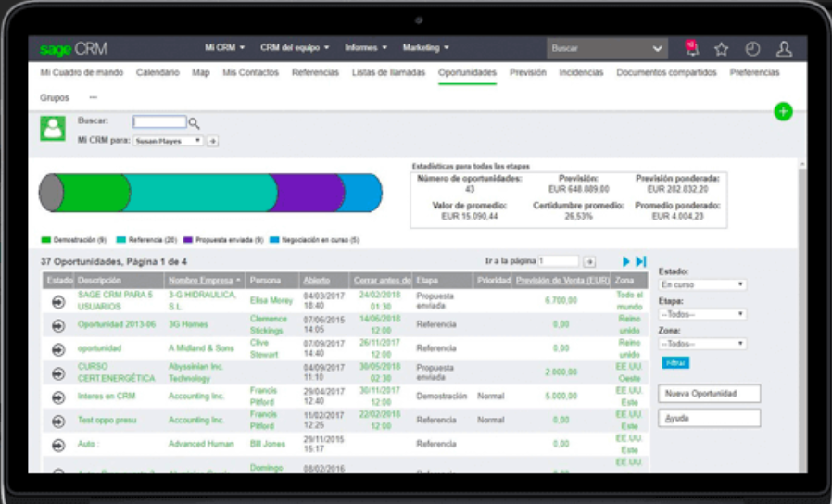Open SAGE CRM PARA 5 USUARIOS opportunity
The height and width of the screenshot is (504, 832).
click(x=115, y=301)
